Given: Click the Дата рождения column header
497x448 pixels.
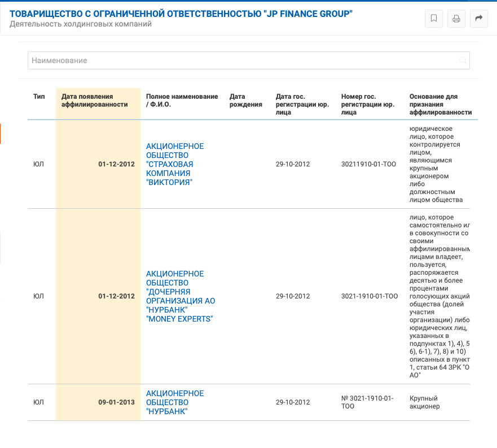Looking at the screenshot, I should (245, 100).
